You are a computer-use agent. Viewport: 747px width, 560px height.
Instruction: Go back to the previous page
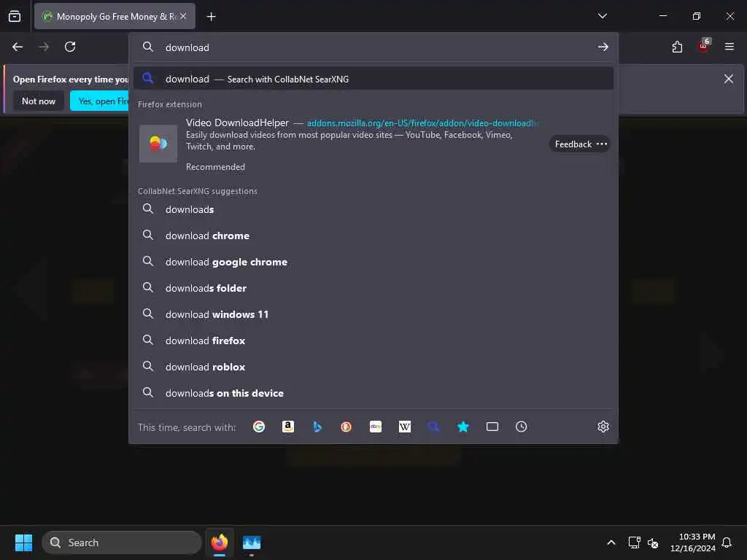18,47
